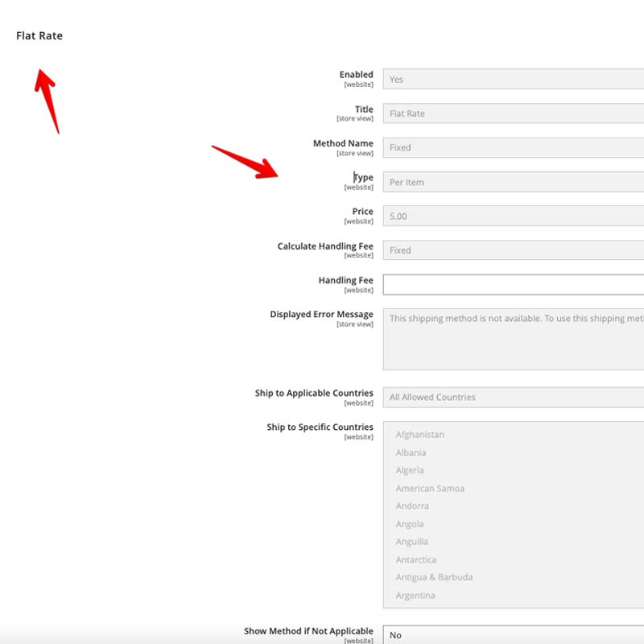The width and height of the screenshot is (644, 644).
Task: Open the Ship to Applicable Countries dropdown
Action: (513, 397)
